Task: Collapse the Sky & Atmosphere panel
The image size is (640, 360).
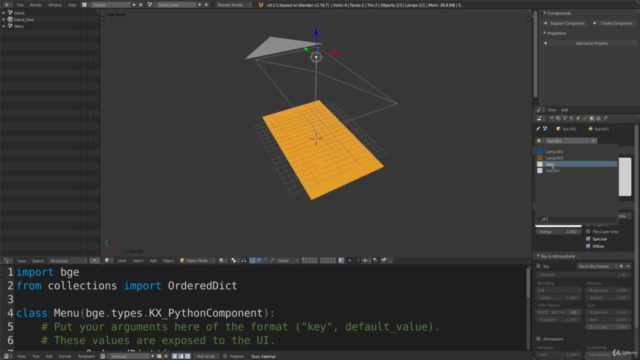Action: tap(538, 256)
